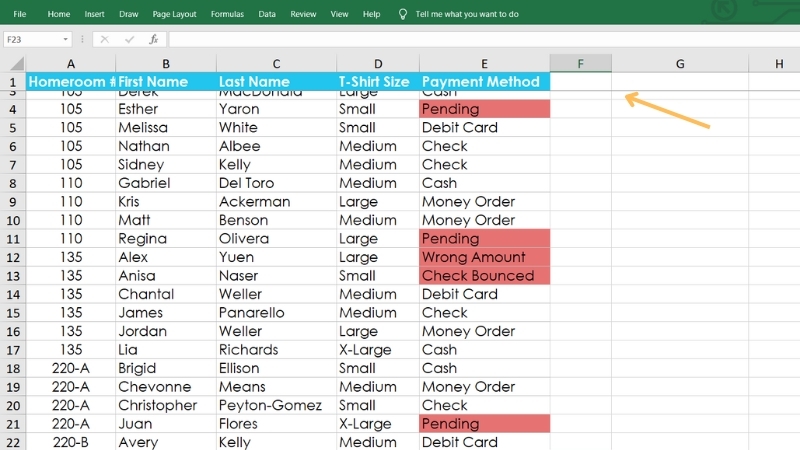Click the Tell me what you want to do box
The height and width of the screenshot is (450, 800).
click(x=467, y=14)
